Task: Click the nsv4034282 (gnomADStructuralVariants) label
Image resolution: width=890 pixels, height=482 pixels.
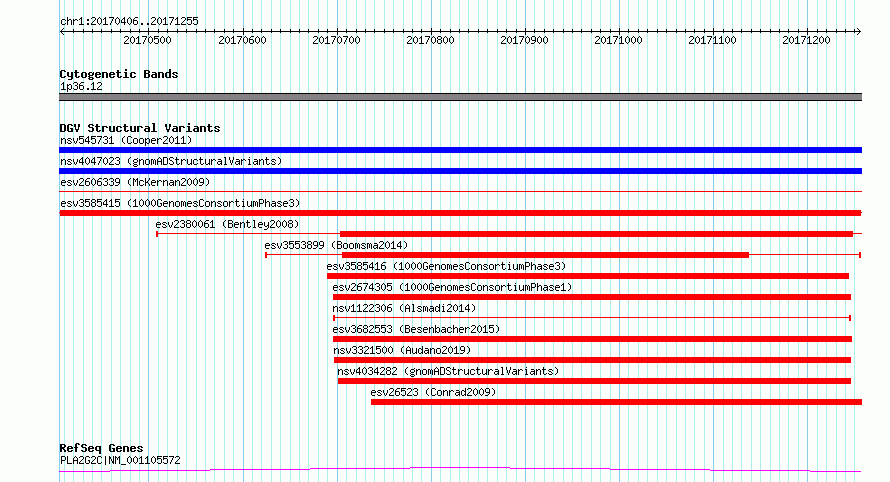Action: click(x=448, y=371)
